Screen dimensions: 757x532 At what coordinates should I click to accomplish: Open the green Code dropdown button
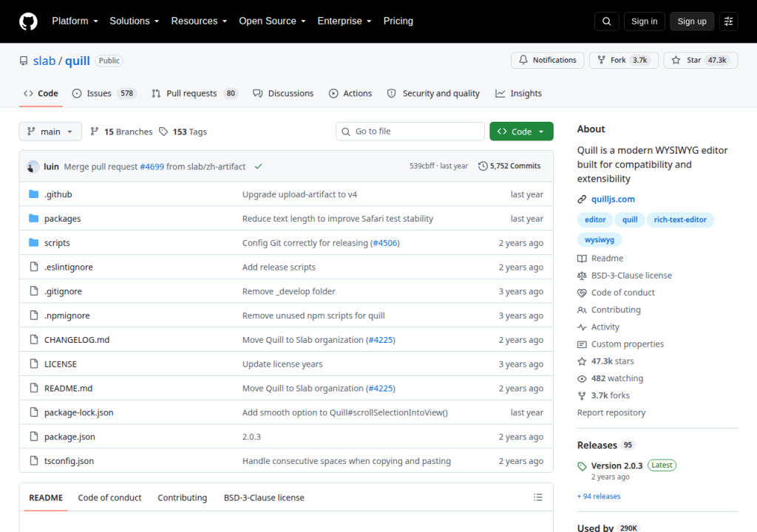pos(521,132)
